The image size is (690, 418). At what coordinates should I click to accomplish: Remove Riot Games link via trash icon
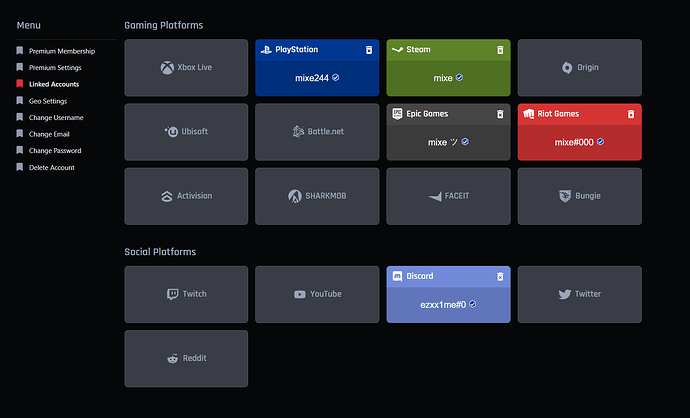pyautogui.click(x=631, y=114)
